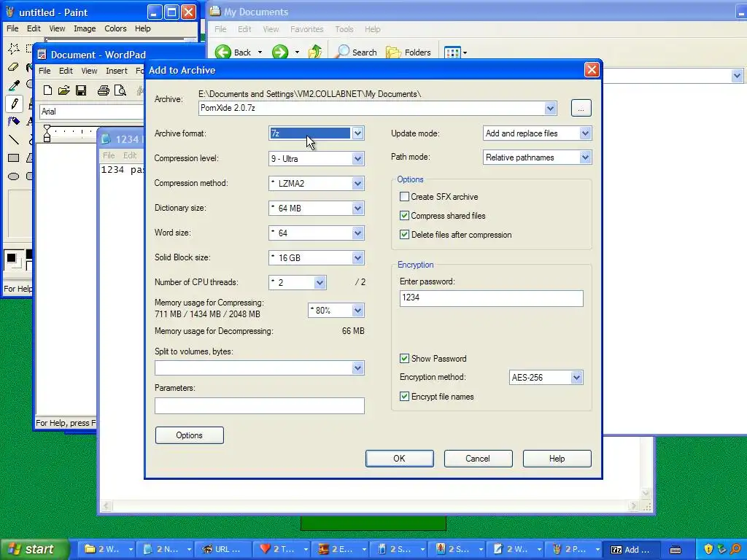This screenshot has width=747, height=560.
Task: Open the Dictionary size dropdown
Action: point(357,208)
